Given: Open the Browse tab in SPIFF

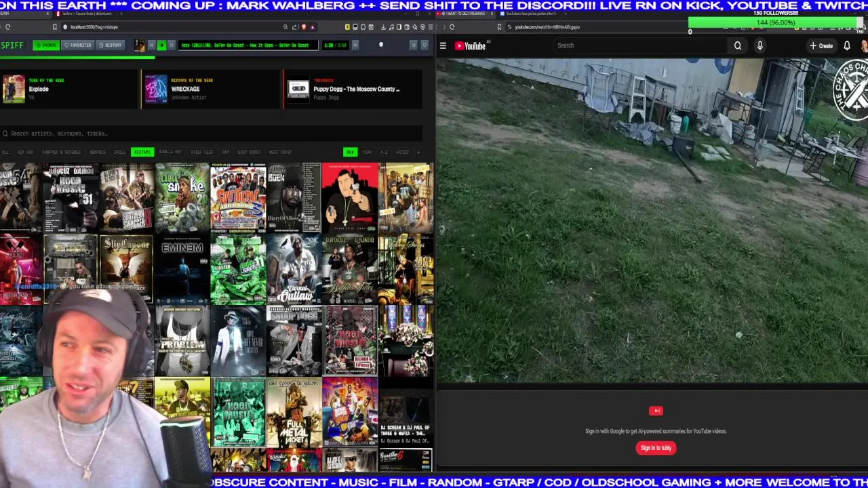Looking at the screenshot, I should (x=46, y=45).
